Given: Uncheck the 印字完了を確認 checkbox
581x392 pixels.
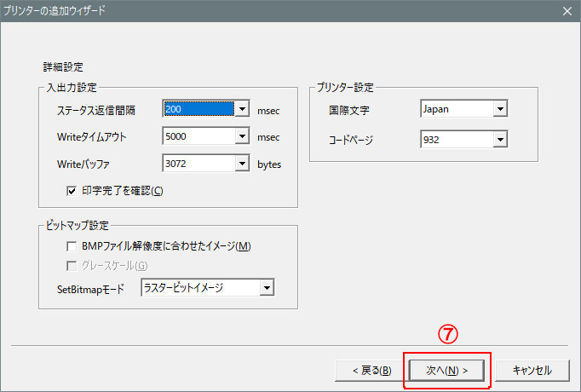Looking at the screenshot, I should pos(72,190).
